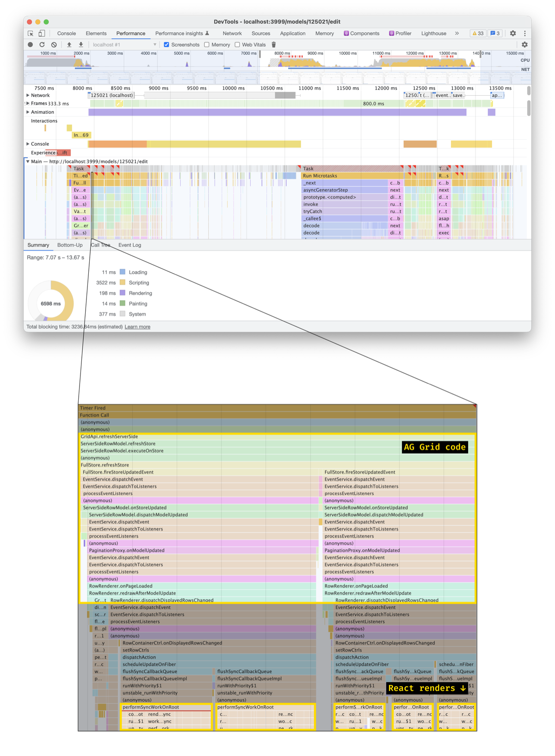The width and height of the screenshot is (555, 756).
Task: Toggle the device toolbar icon
Action: click(42, 33)
